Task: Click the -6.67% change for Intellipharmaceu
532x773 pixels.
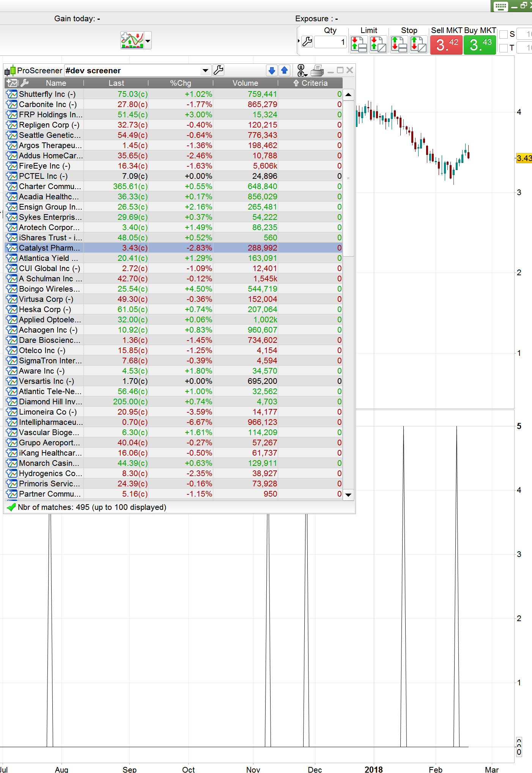Action: coord(199,422)
